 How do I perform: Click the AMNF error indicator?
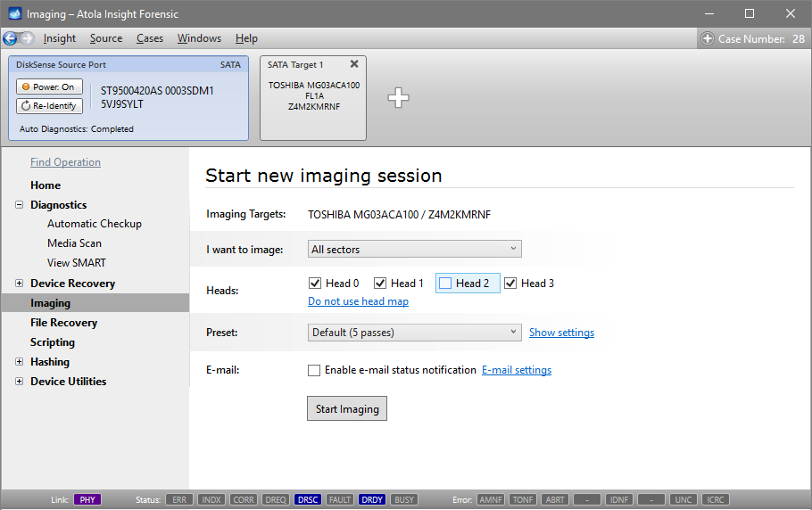[491, 499]
